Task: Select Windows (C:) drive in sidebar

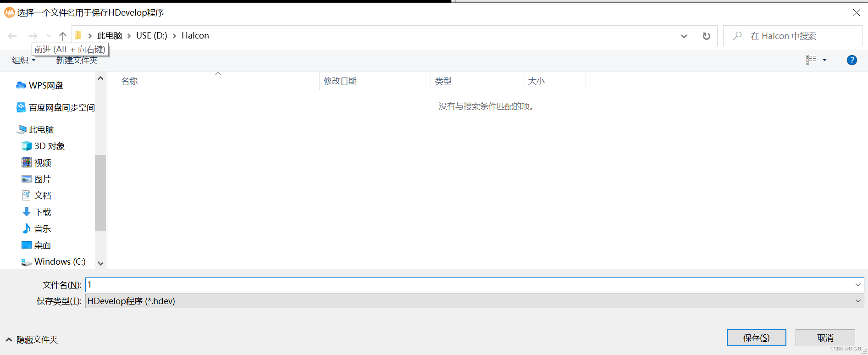Action: pyautogui.click(x=53, y=261)
